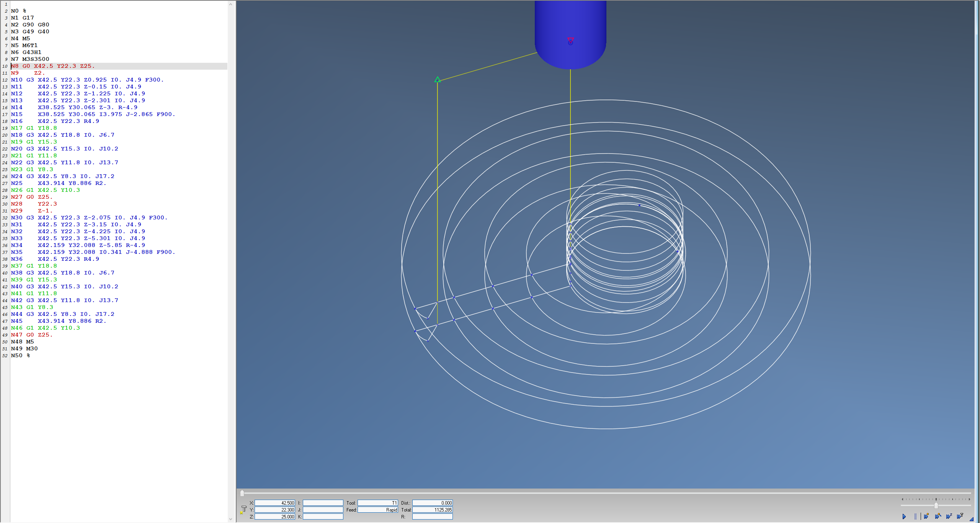The height and width of the screenshot is (523, 980).
Task: Click the X coordinate field
Action: point(274,503)
